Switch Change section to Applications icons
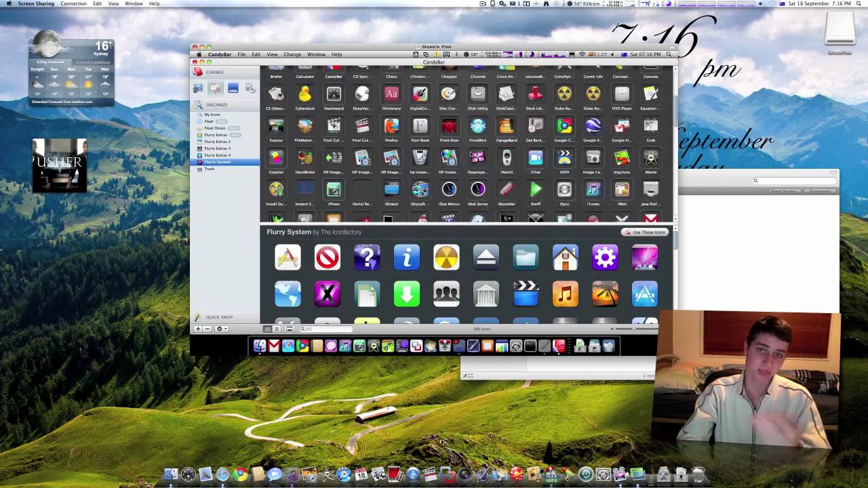This screenshot has width=868, height=488. [x=215, y=88]
